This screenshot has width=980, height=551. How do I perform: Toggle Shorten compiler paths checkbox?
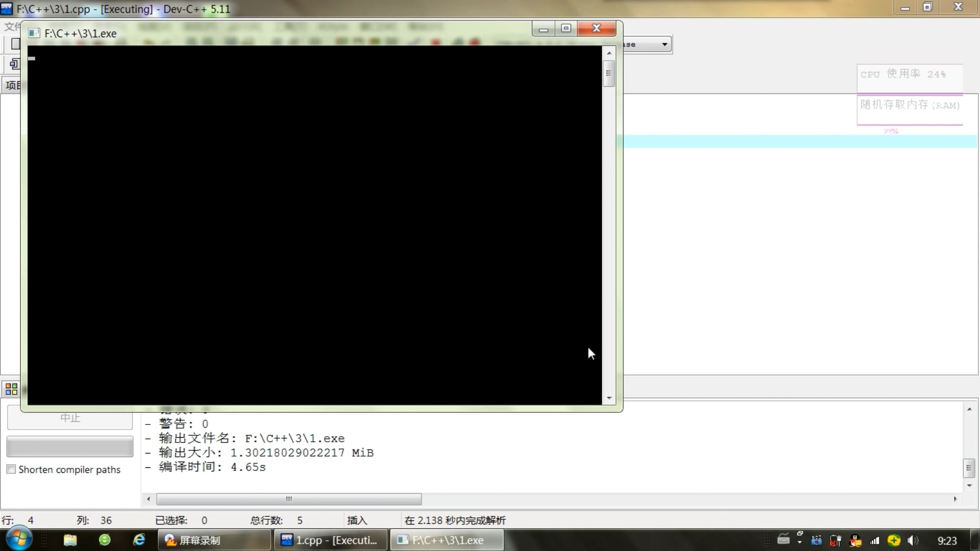tap(11, 469)
